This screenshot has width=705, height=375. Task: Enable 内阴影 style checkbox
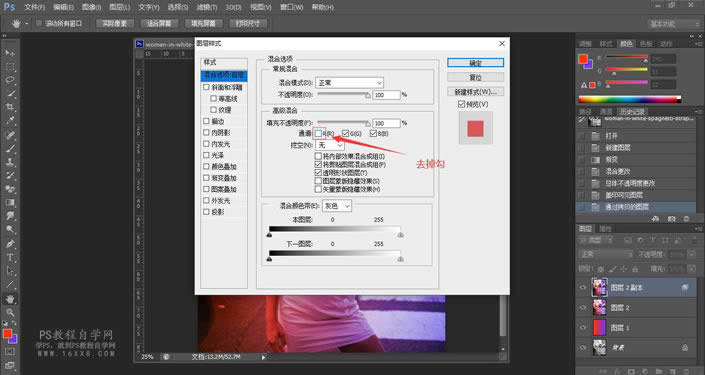(x=206, y=133)
